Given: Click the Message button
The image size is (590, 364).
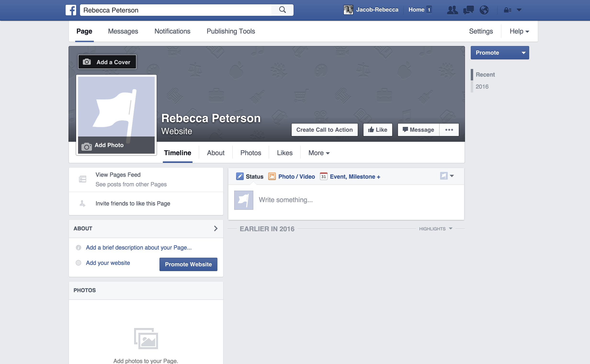Looking at the screenshot, I should (418, 130).
